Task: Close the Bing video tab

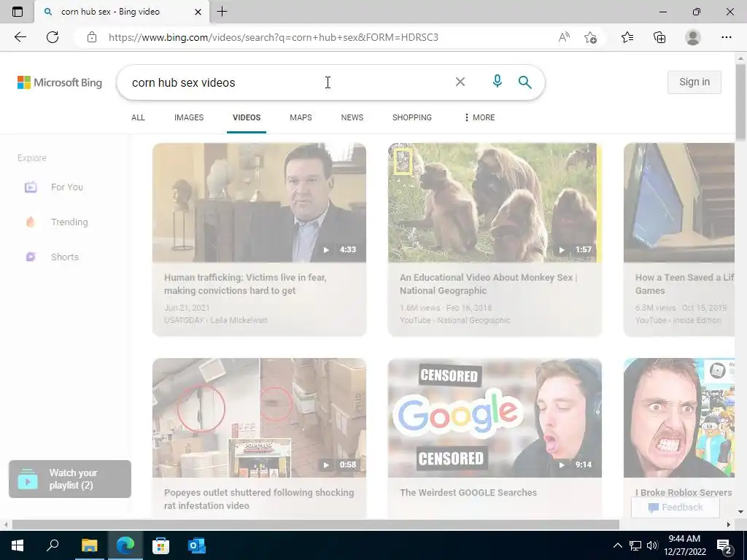Action: 198,12
